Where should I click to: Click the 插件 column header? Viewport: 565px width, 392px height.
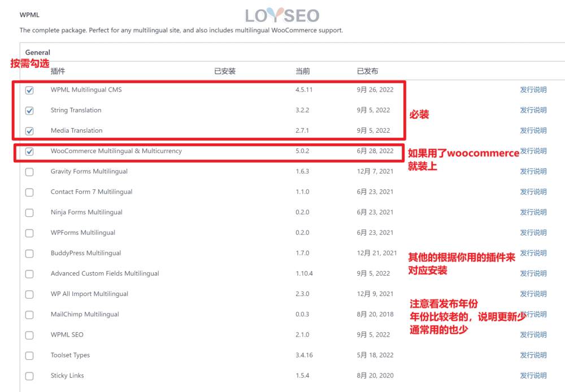coord(58,71)
